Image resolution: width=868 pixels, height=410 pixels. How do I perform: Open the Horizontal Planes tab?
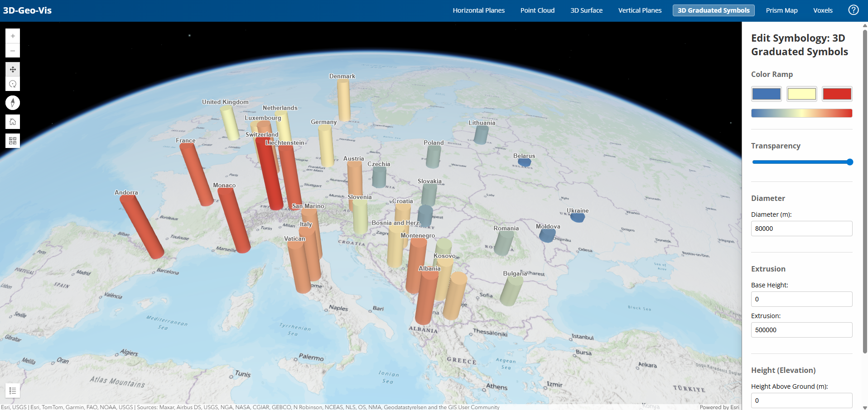point(478,10)
